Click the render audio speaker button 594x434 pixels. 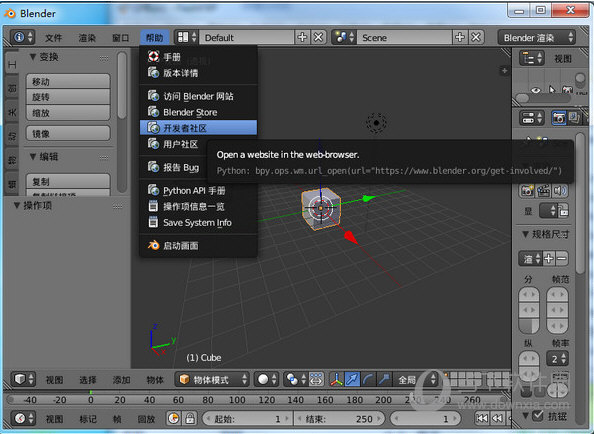tap(560, 190)
